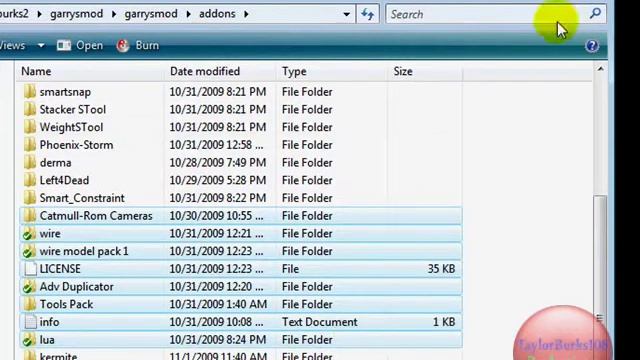Select the 'LICENSE' file name

[x=60, y=269]
